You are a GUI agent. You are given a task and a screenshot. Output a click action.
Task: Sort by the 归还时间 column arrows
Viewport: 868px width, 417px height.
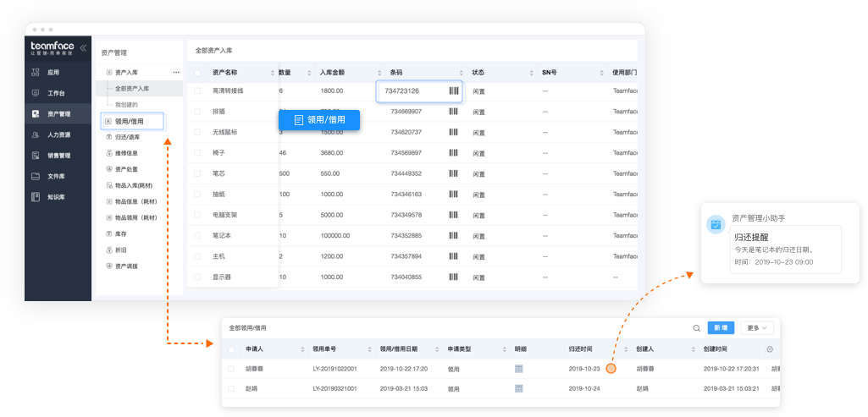[x=626, y=349]
